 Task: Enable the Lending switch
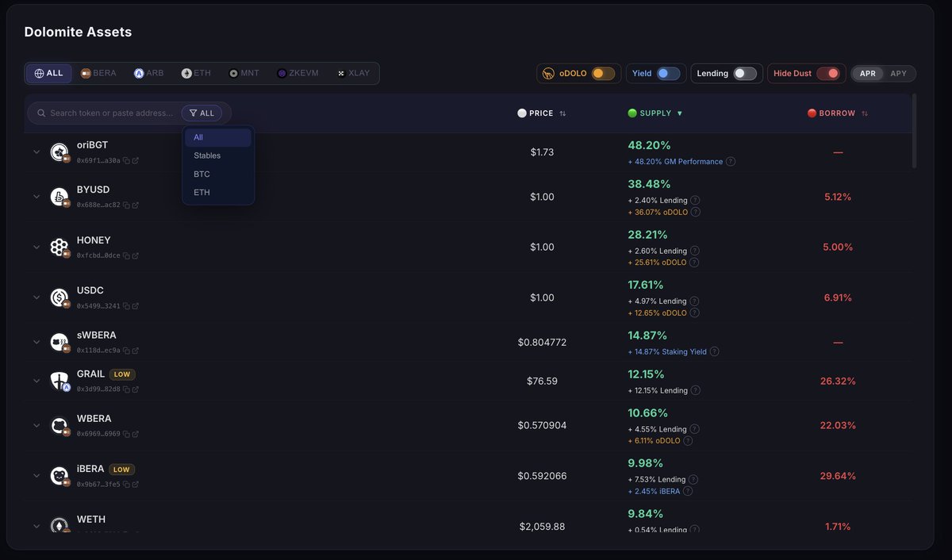tap(745, 74)
